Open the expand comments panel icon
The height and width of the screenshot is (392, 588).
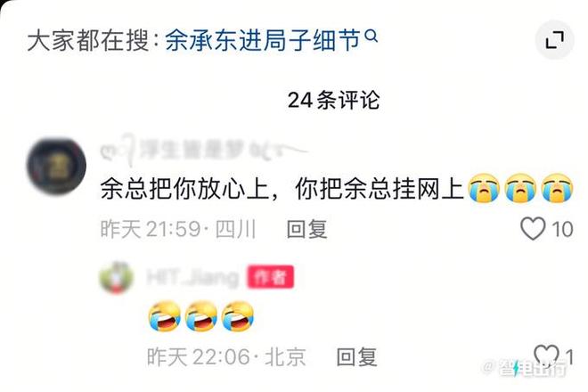[555, 40]
